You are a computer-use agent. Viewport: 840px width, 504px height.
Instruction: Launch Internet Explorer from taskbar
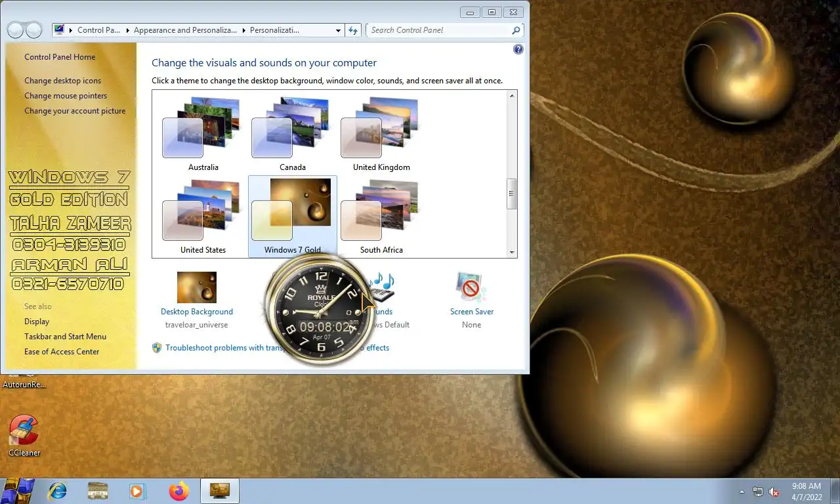58,491
